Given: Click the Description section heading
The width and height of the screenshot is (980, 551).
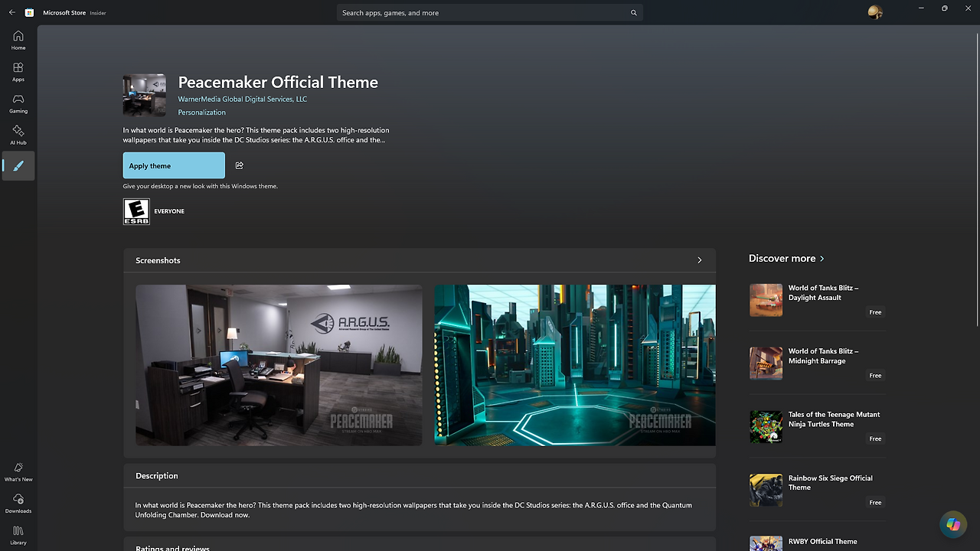Looking at the screenshot, I should pyautogui.click(x=157, y=476).
